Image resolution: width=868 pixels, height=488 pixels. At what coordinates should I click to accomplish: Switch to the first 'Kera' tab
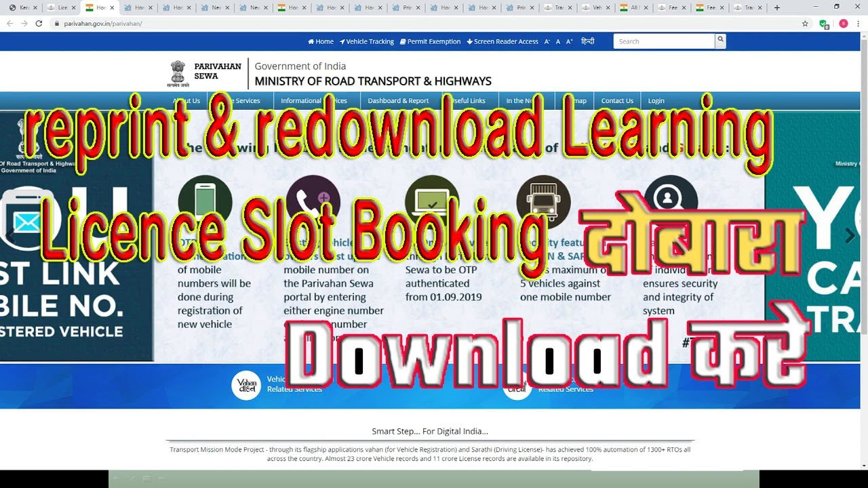(x=22, y=7)
